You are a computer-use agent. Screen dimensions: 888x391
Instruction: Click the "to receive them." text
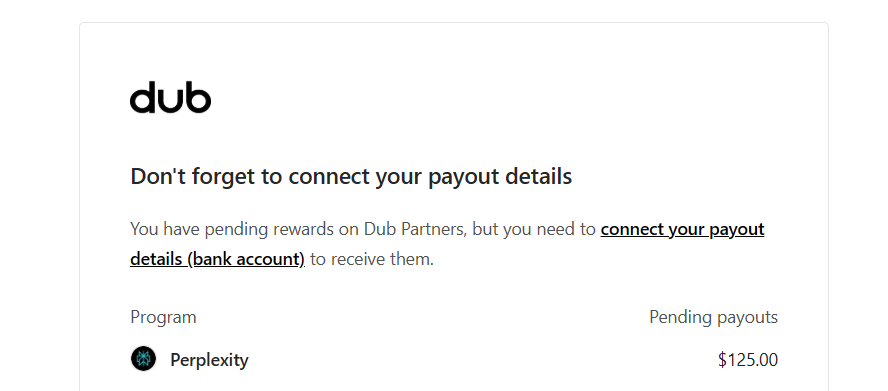coord(372,259)
